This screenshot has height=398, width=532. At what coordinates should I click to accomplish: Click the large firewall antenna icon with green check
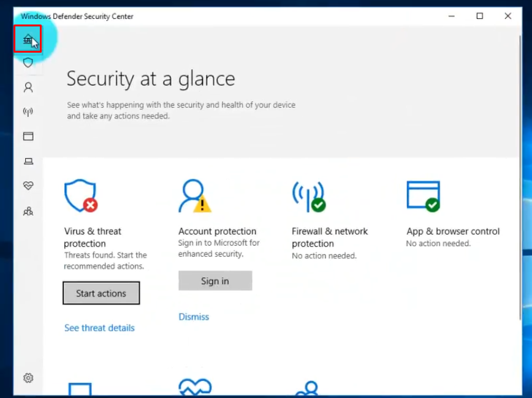309,197
